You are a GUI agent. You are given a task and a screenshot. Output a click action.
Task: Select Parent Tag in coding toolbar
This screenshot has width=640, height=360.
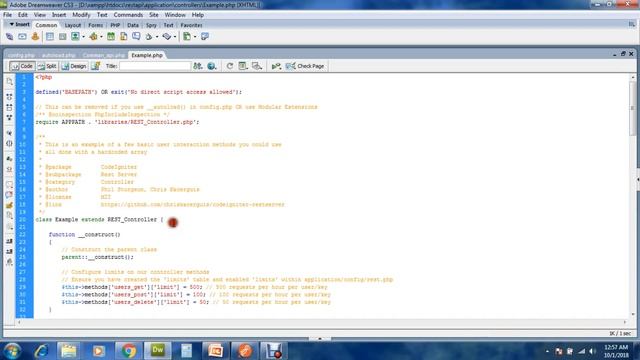[x=9, y=133]
